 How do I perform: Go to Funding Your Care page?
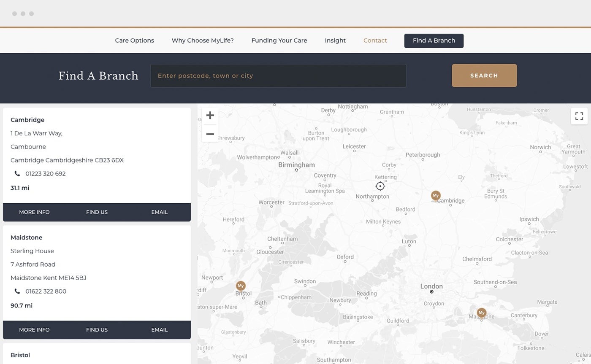point(279,40)
